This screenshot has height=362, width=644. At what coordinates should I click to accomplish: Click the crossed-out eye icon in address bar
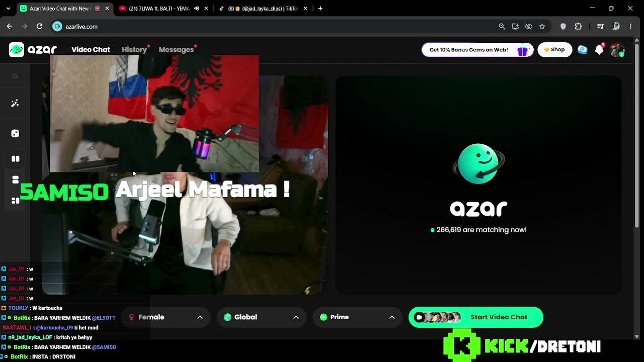click(x=529, y=27)
